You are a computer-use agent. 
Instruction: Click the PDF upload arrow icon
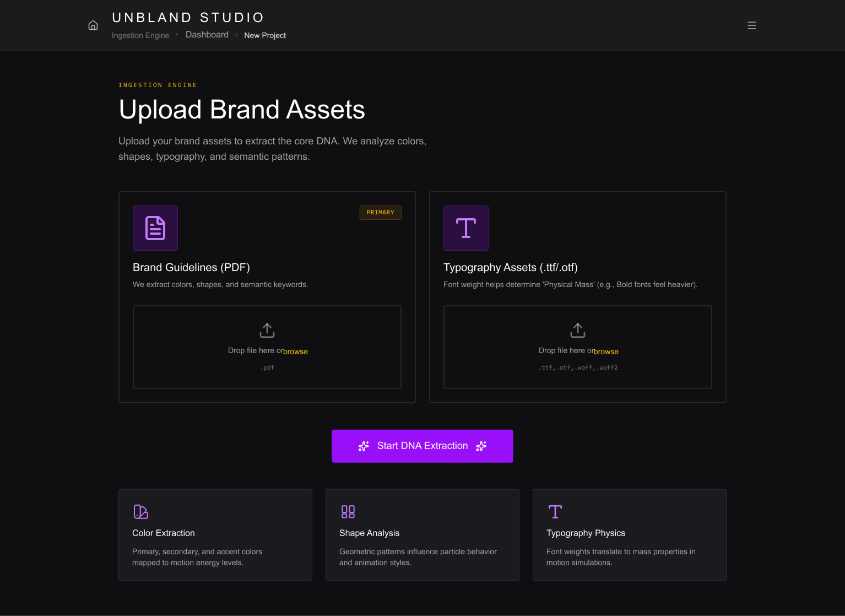[267, 331]
